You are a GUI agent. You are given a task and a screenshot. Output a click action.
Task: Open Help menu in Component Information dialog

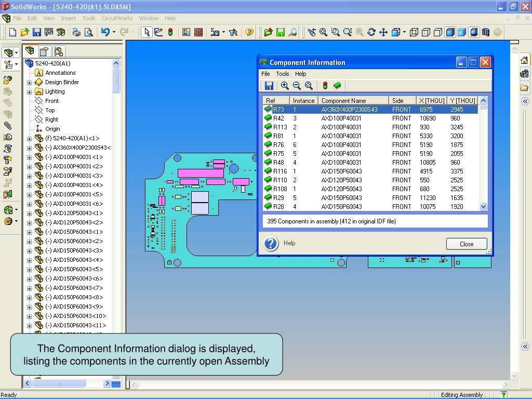(x=300, y=74)
